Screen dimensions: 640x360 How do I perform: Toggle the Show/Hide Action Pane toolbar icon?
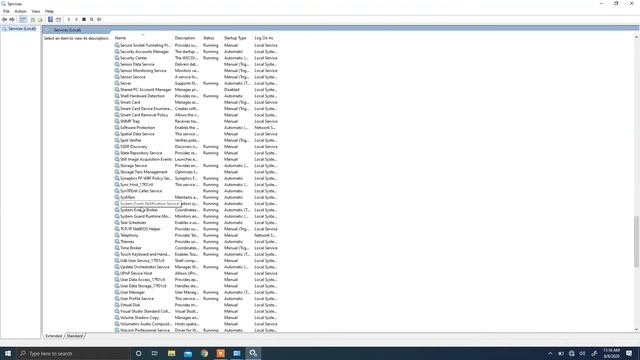click(x=58, y=20)
